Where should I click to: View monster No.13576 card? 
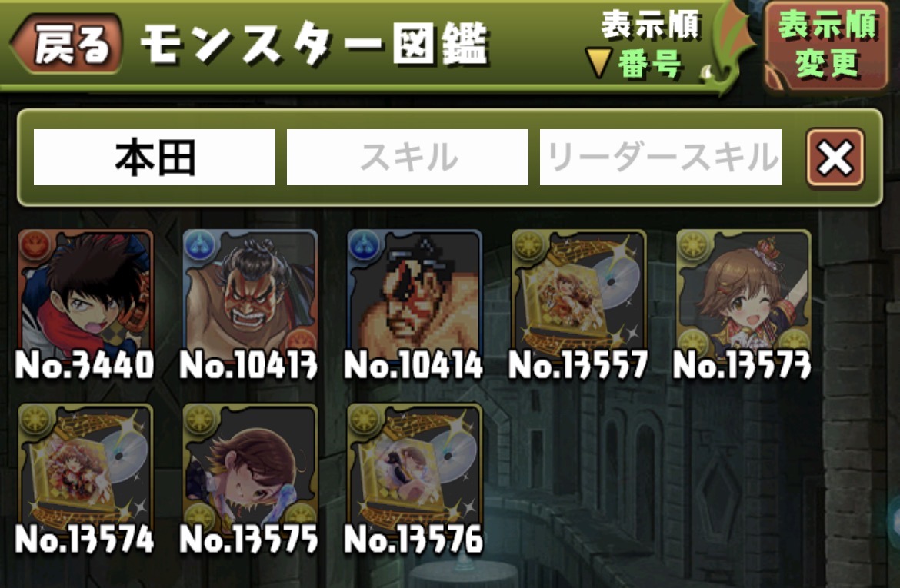[x=415, y=467]
